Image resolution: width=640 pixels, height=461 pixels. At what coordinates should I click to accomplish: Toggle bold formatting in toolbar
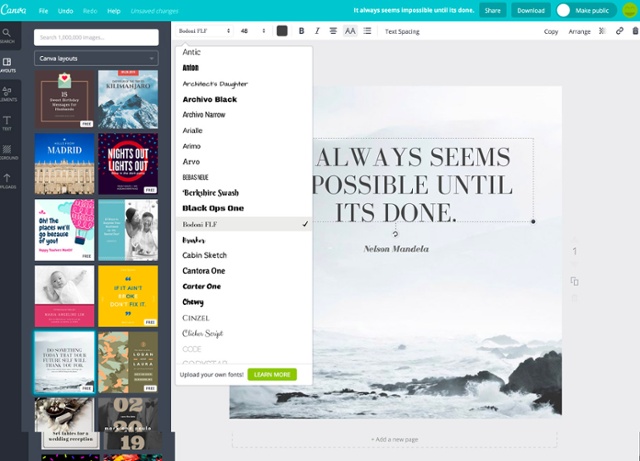(301, 31)
